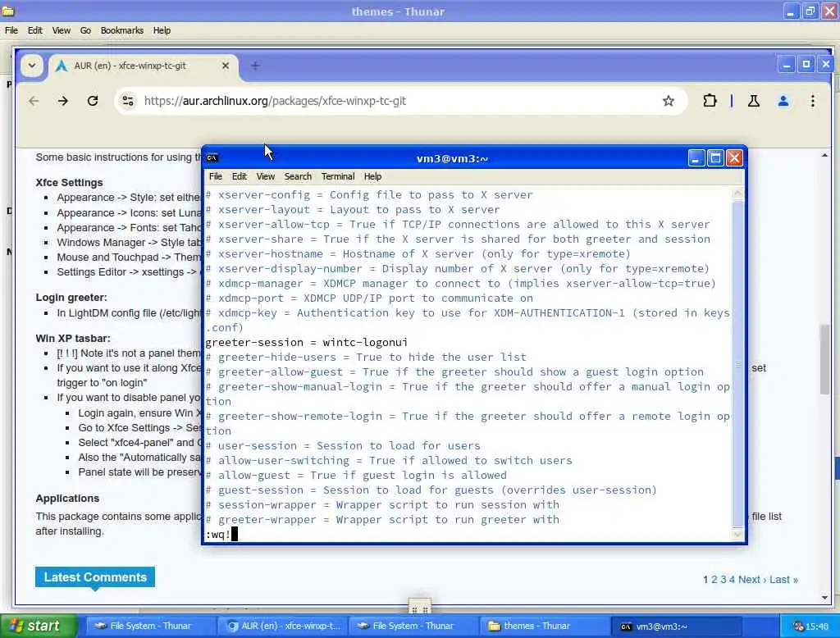840x638 pixels.
Task: Close the AUR xfce-winxp-tc-git tab
Action: coord(226,66)
